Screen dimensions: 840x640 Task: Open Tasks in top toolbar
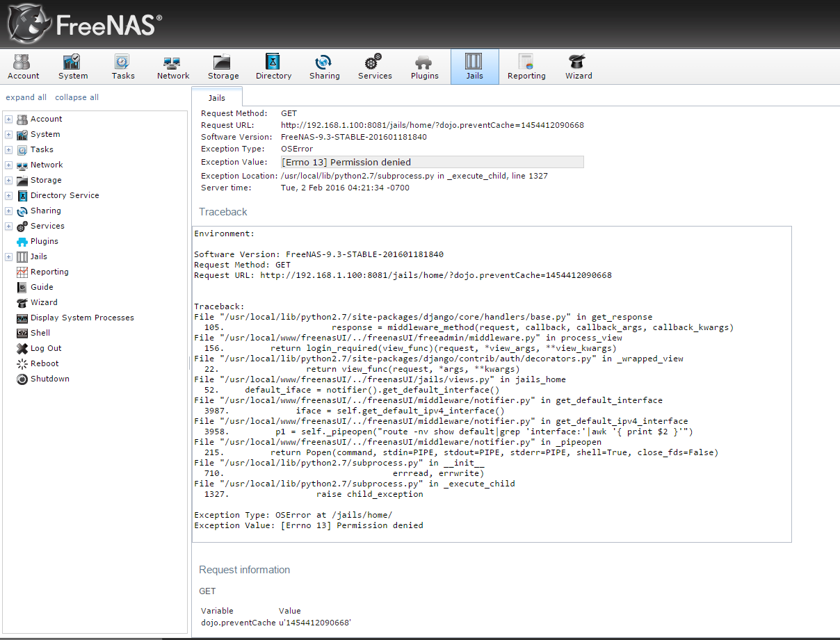coord(122,67)
